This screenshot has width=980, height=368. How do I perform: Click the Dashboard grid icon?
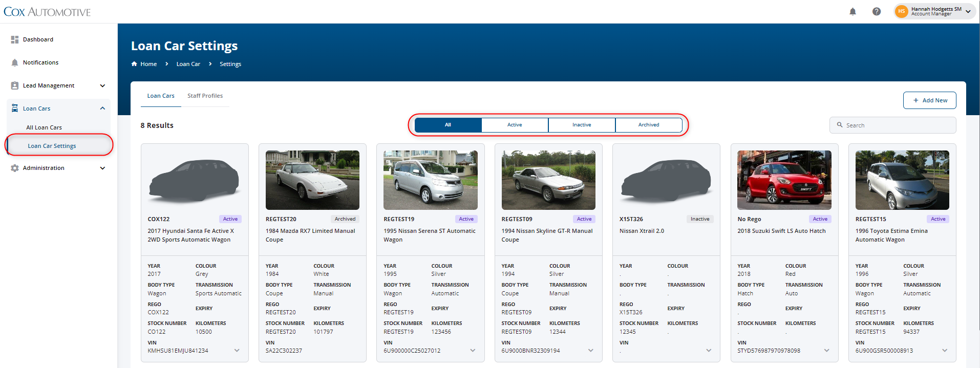(15, 39)
